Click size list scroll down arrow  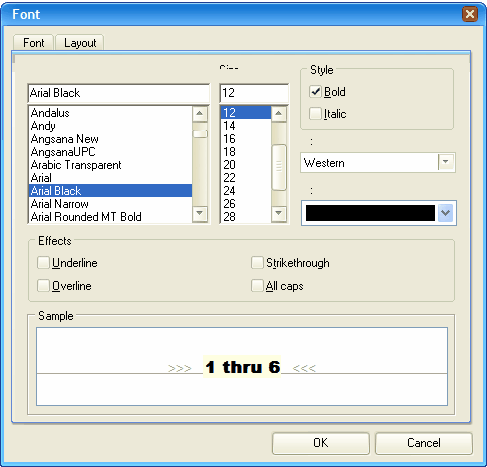click(279, 213)
